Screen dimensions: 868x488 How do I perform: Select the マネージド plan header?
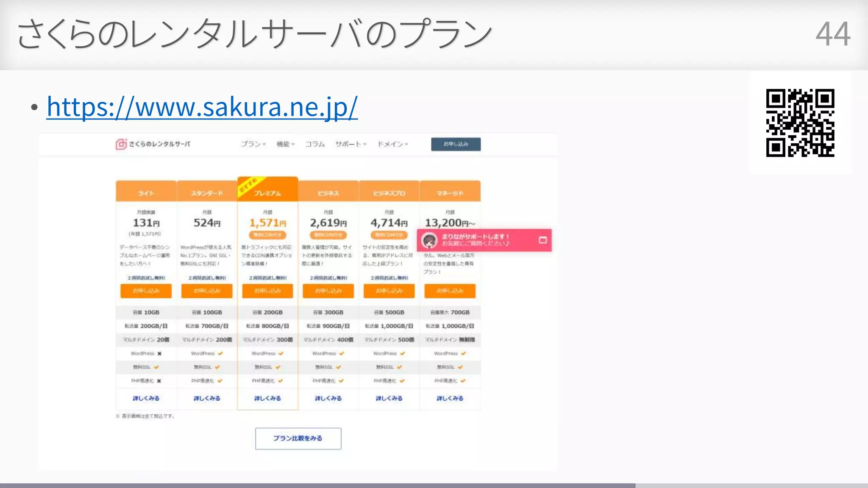coord(450,191)
